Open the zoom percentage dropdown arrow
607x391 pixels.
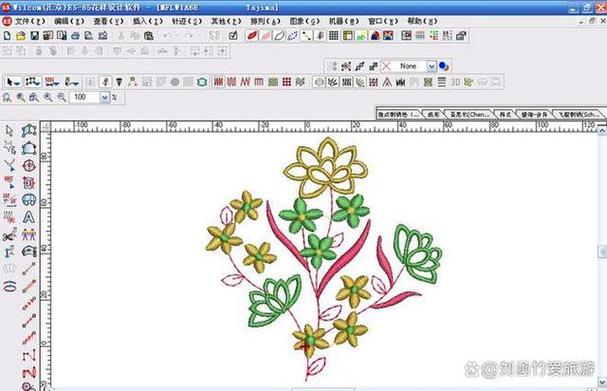(x=105, y=97)
